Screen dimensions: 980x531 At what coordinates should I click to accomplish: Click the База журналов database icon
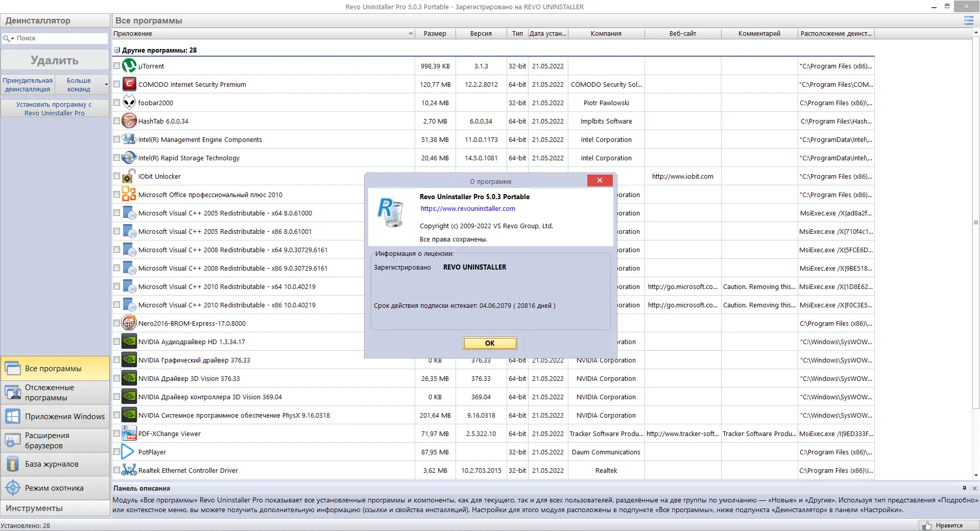point(13,464)
